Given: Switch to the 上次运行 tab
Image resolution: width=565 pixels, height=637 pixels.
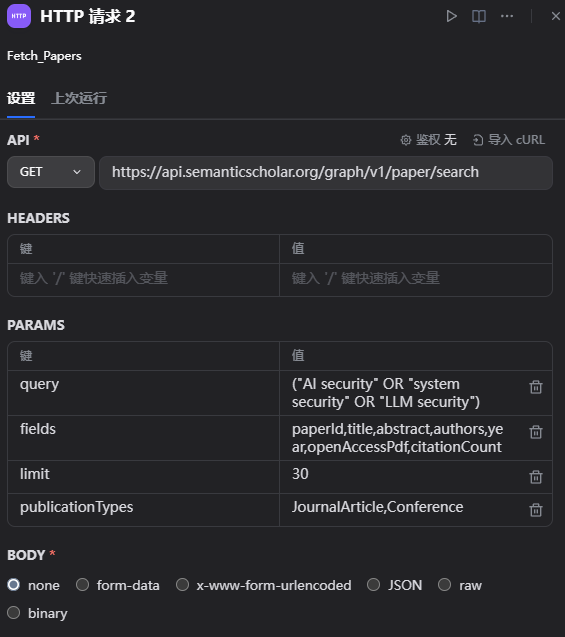Looking at the screenshot, I should (x=79, y=98).
